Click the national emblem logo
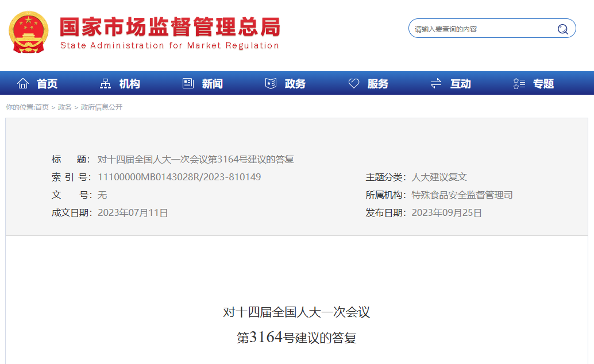Image resolution: width=594 pixels, height=364 pixels. 29,32
